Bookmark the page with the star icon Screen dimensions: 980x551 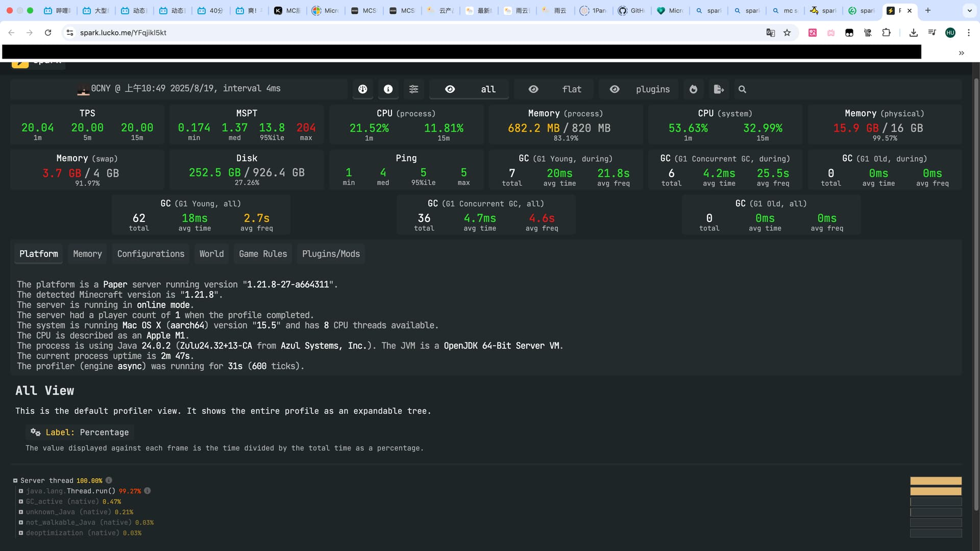pyautogui.click(x=787, y=33)
